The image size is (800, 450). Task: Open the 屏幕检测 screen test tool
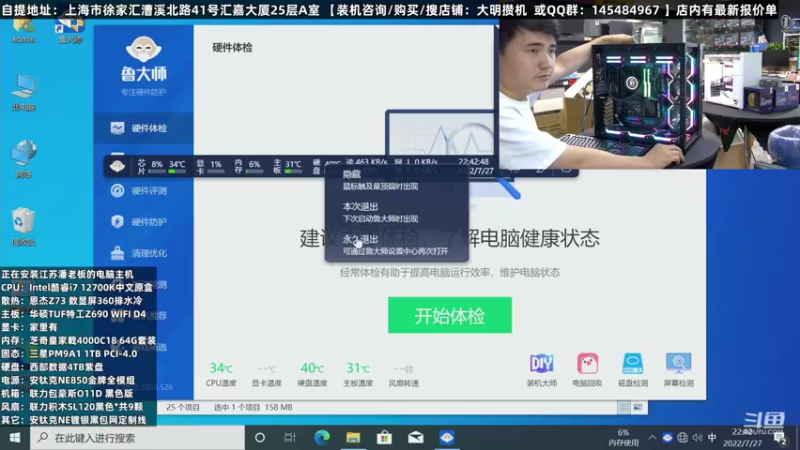tap(678, 370)
